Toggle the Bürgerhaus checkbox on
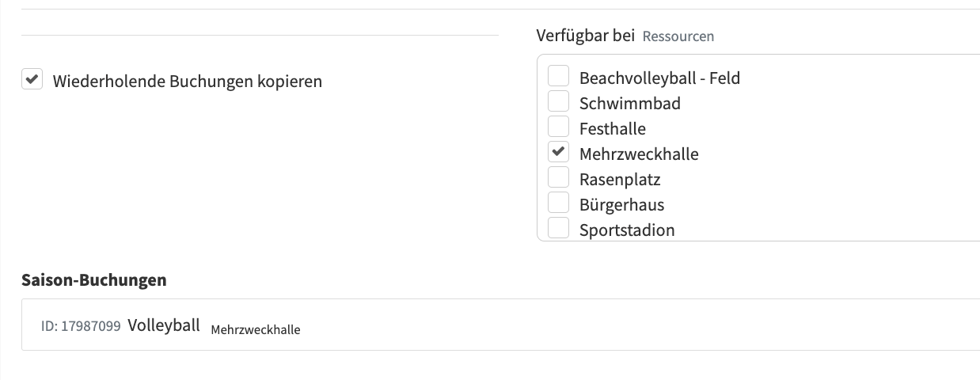Image resolution: width=980 pixels, height=380 pixels. (x=559, y=203)
